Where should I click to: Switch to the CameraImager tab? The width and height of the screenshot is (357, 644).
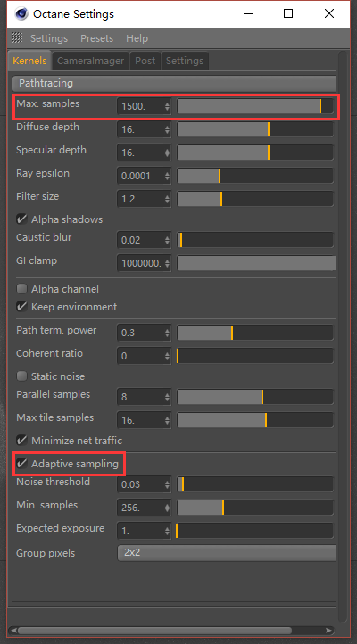[90, 61]
